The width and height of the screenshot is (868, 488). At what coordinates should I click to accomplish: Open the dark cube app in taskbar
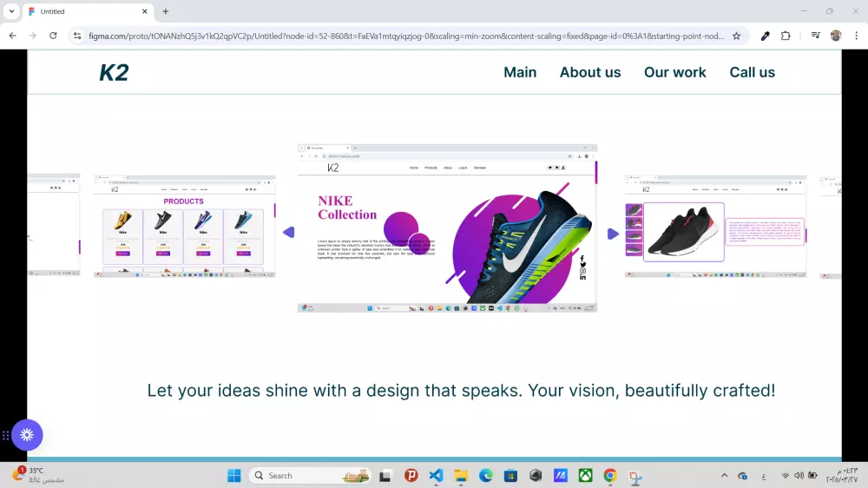point(536,475)
